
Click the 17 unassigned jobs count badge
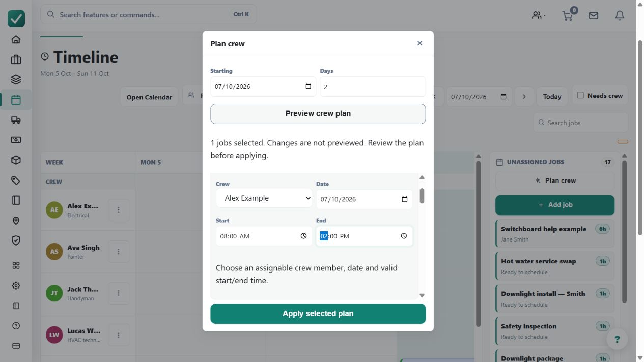pos(607,162)
